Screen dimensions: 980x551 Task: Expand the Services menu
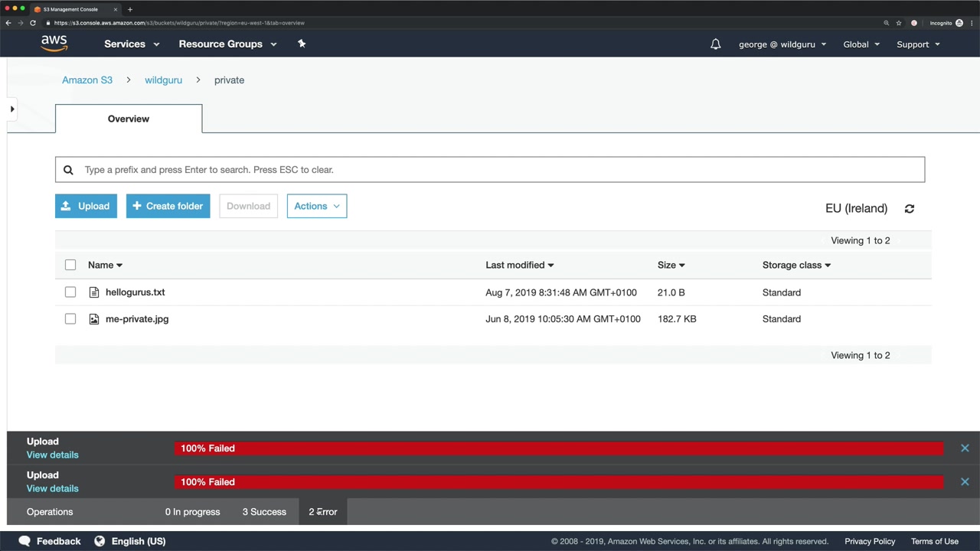click(x=132, y=44)
